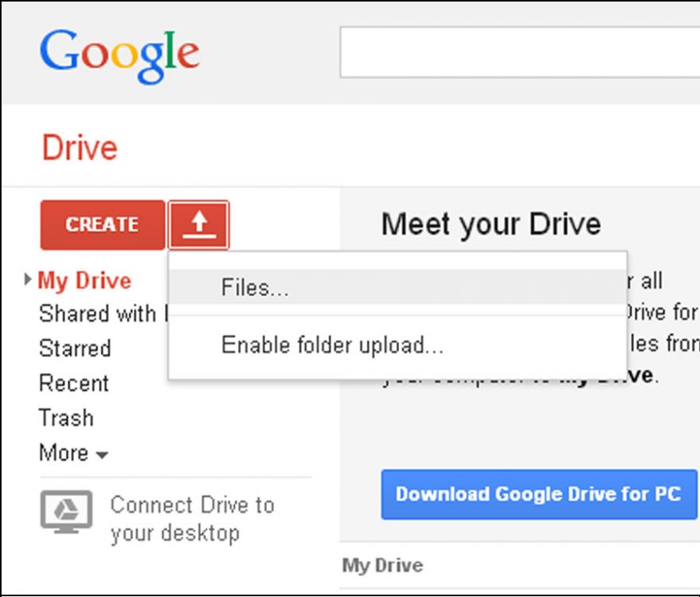Open My Drive in the sidebar
The image size is (700, 597).
[84, 281]
